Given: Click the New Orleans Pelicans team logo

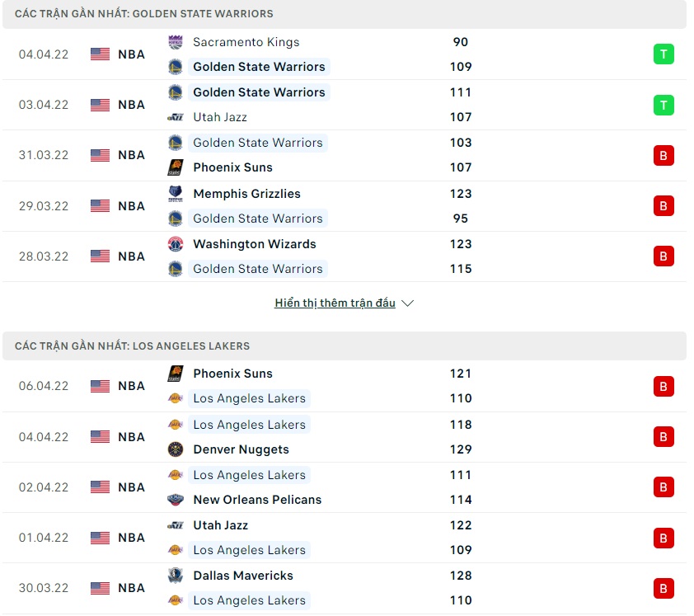Looking at the screenshot, I should pyautogui.click(x=175, y=500).
